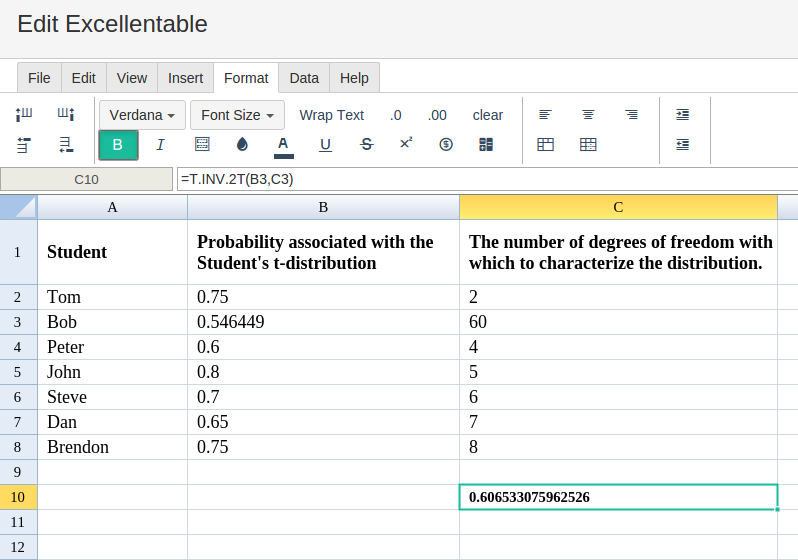
Task: Click the clear formatting button
Action: click(487, 115)
